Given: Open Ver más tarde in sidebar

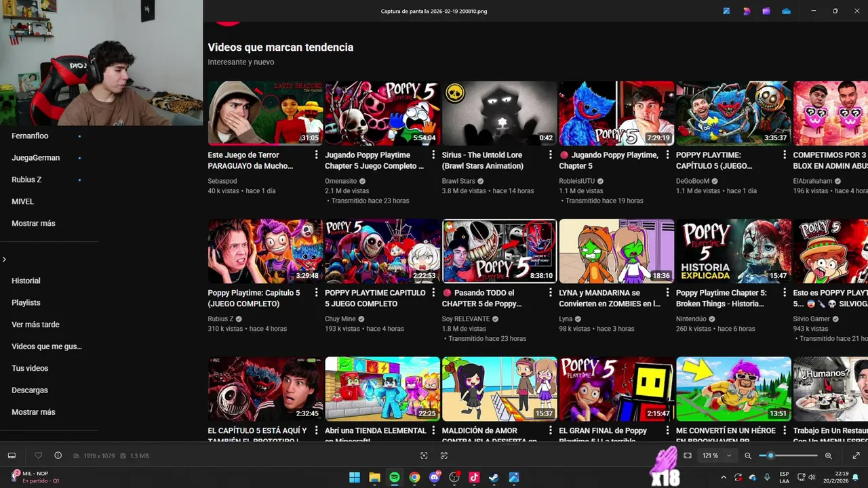Looking at the screenshot, I should (x=35, y=325).
